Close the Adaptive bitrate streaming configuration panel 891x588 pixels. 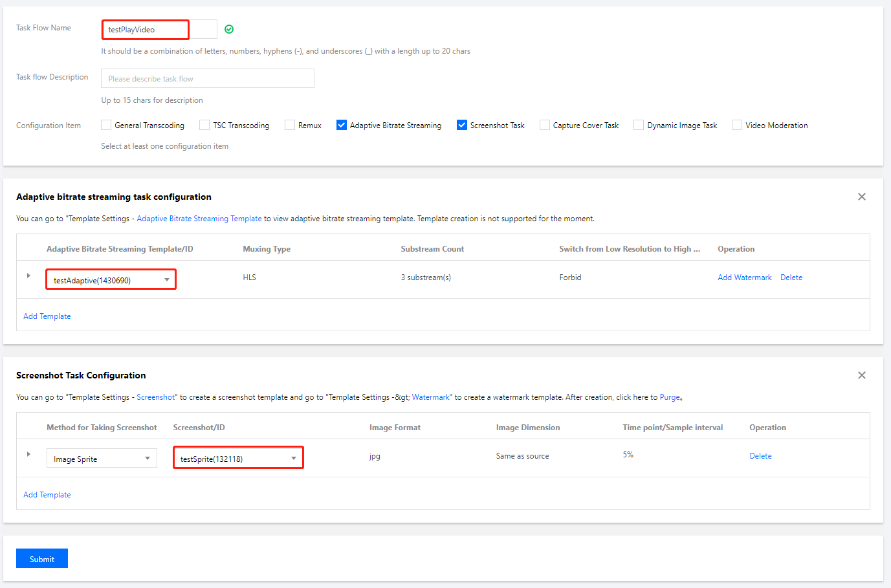click(861, 197)
